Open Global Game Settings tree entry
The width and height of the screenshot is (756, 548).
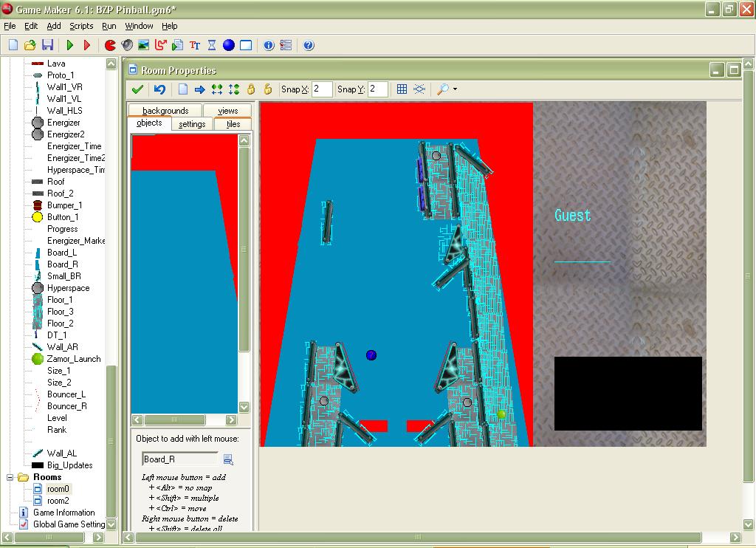click(x=69, y=524)
